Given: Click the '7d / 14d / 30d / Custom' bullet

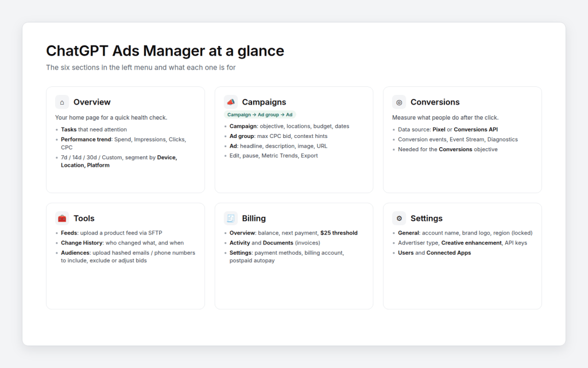Looking at the screenshot, I should [x=119, y=161].
